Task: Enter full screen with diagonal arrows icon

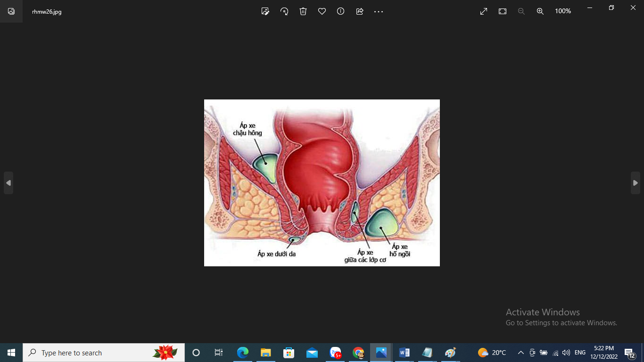Action: point(484,11)
